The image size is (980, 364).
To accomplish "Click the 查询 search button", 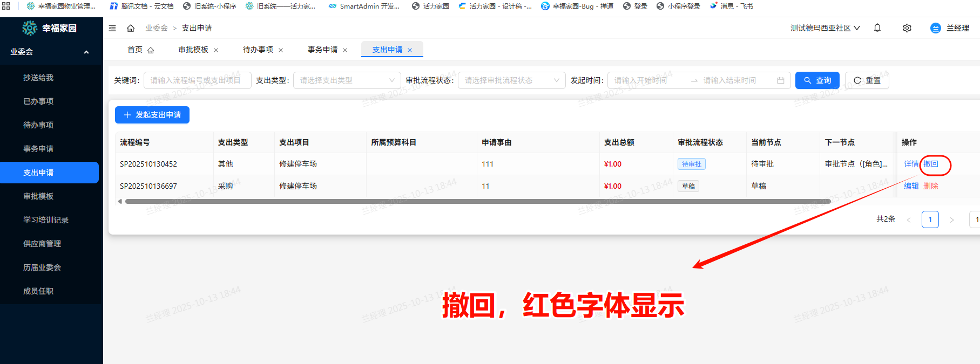I will [x=817, y=80].
